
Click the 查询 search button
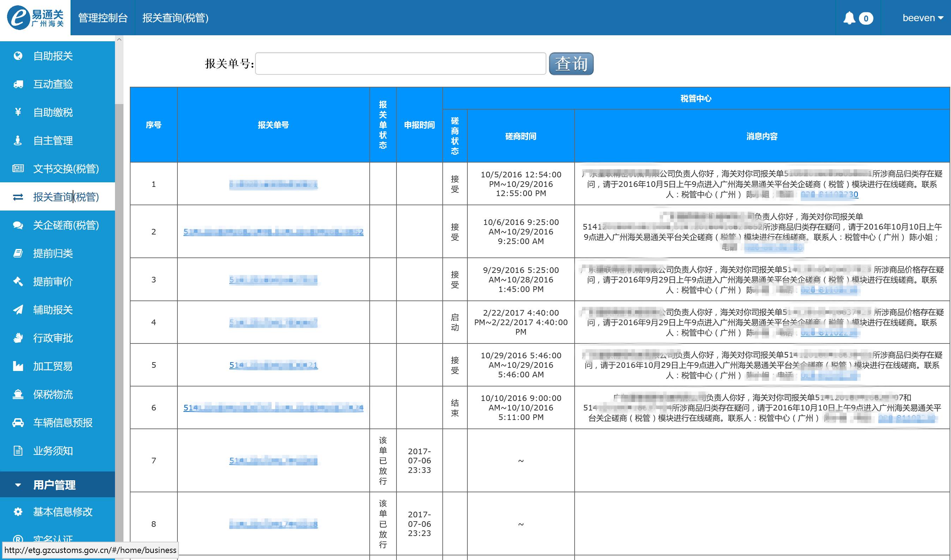571,63
